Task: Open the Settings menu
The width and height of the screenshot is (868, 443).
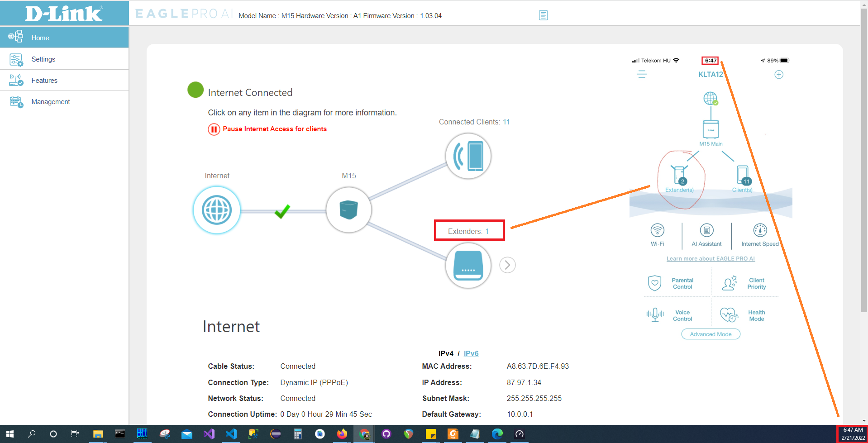Action: coord(64,59)
